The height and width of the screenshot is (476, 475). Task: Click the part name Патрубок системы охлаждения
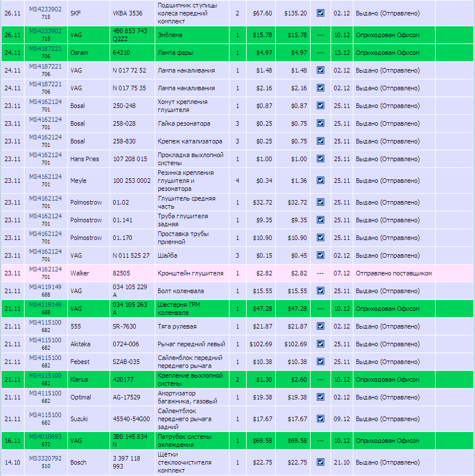(x=184, y=441)
